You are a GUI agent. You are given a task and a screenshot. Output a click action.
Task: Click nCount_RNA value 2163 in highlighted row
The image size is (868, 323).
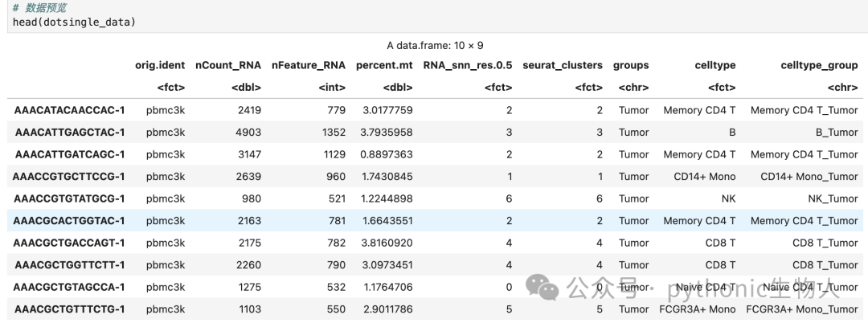pyautogui.click(x=249, y=221)
